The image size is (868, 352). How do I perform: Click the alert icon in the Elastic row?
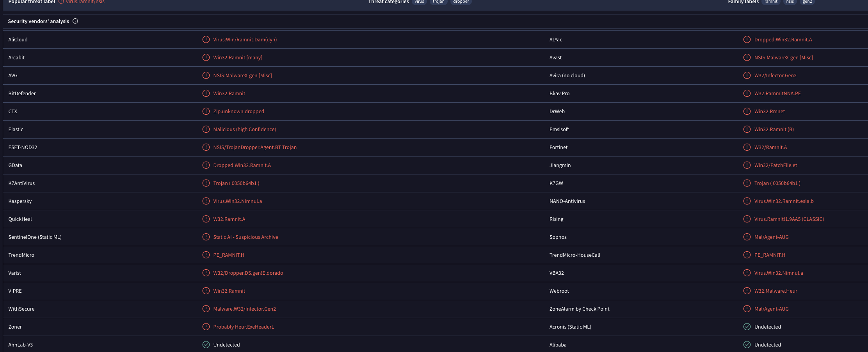pos(206,129)
